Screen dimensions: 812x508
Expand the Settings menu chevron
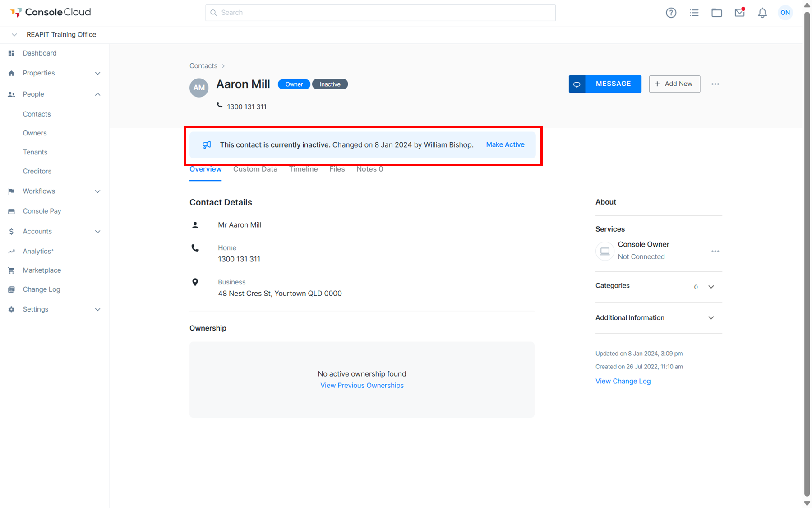click(x=97, y=309)
